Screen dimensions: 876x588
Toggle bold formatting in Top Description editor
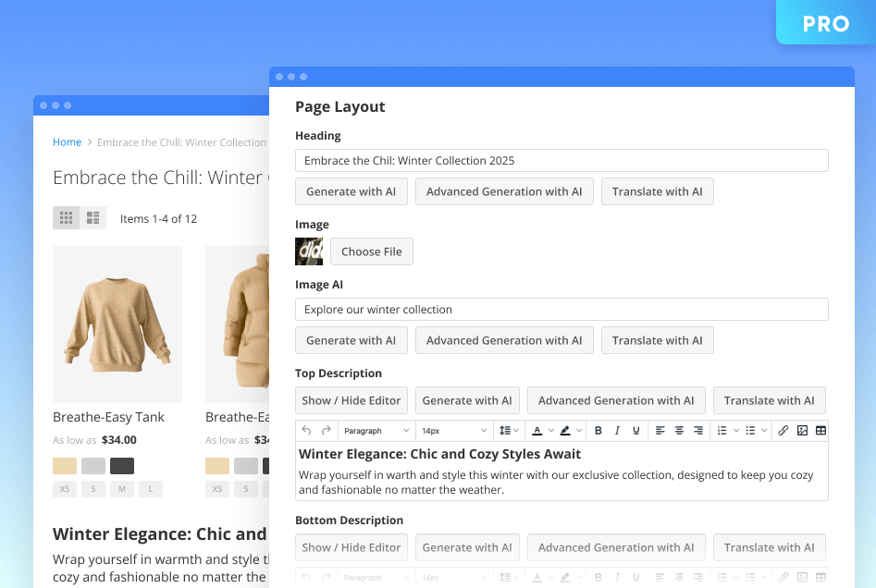[x=598, y=431]
